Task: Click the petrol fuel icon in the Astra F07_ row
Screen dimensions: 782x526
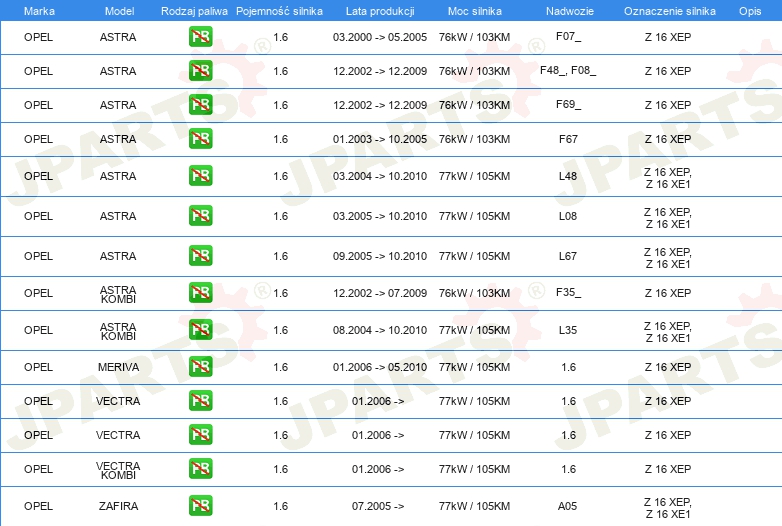Action: [x=200, y=37]
